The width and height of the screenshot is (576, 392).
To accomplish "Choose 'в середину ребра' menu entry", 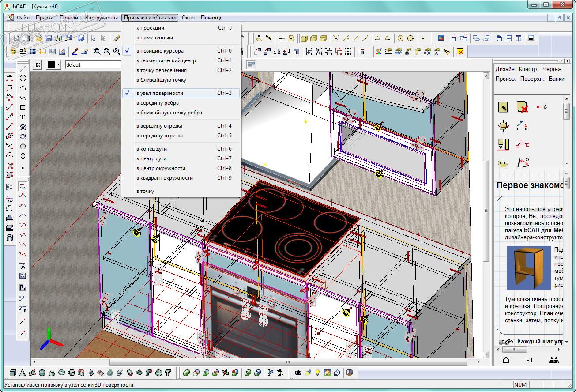I will click(158, 103).
